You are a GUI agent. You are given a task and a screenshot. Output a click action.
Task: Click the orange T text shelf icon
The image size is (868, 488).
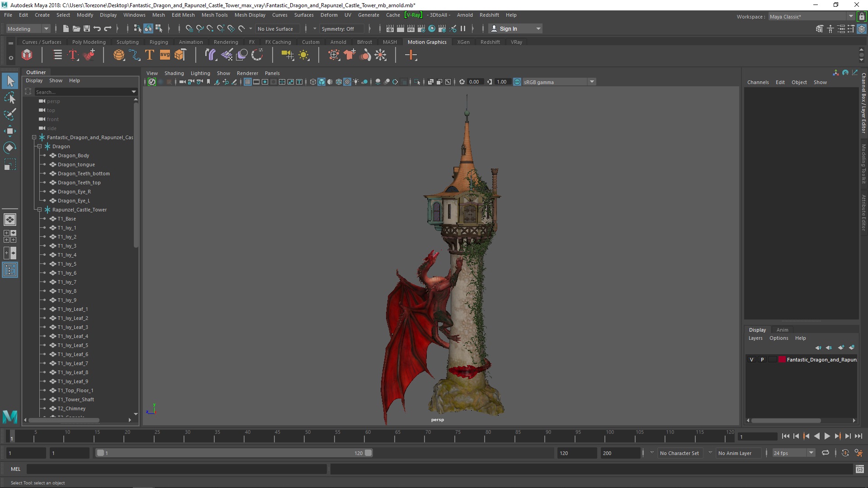tap(150, 55)
